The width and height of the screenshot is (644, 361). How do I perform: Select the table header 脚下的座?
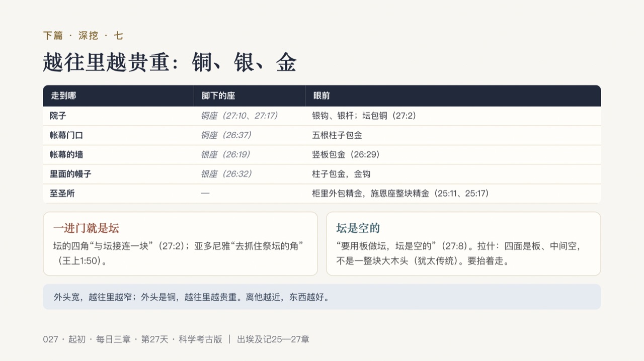point(218,96)
